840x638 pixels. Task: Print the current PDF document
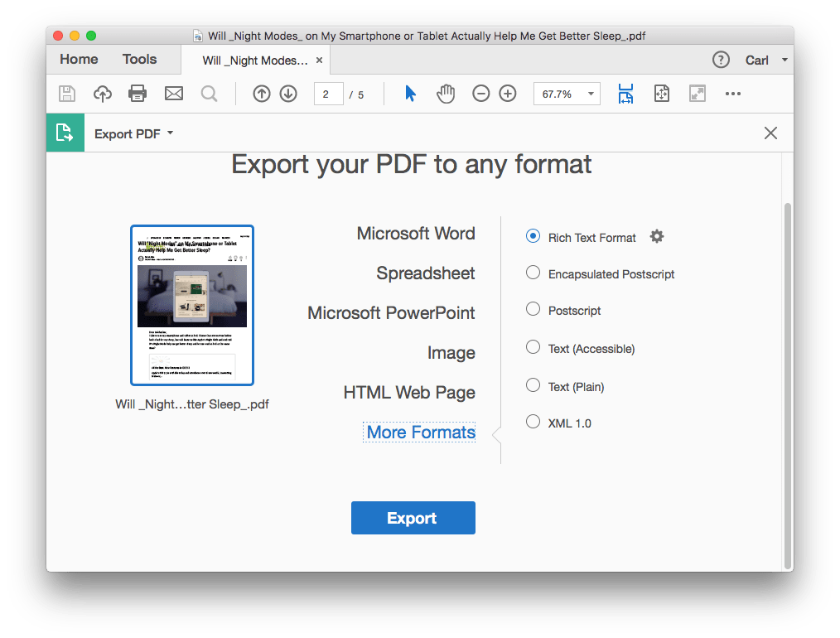pyautogui.click(x=138, y=93)
